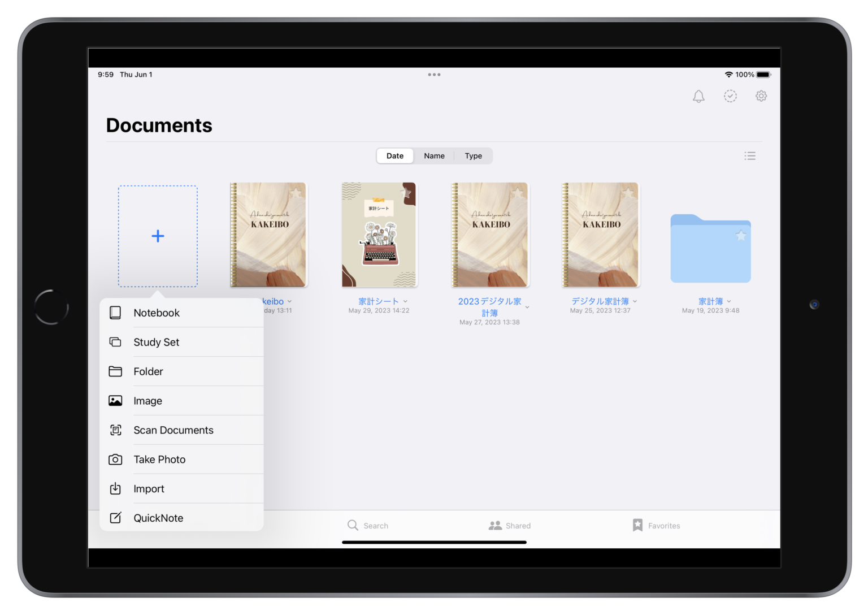Open the settings gear

[761, 96]
